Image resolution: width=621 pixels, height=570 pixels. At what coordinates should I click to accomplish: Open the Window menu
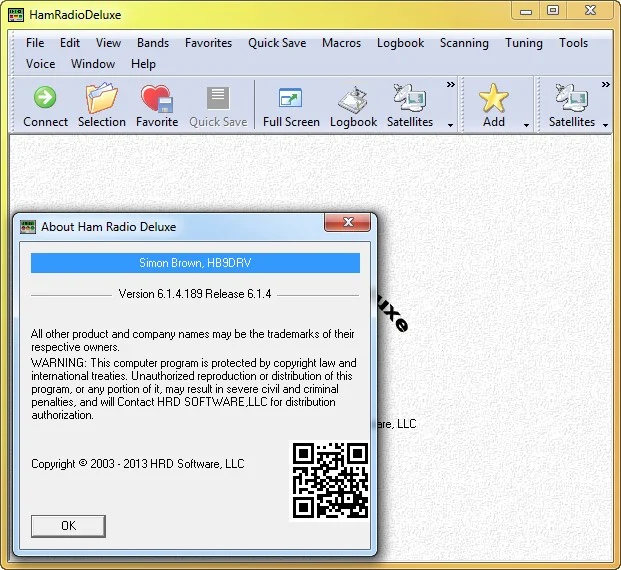pyautogui.click(x=93, y=64)
